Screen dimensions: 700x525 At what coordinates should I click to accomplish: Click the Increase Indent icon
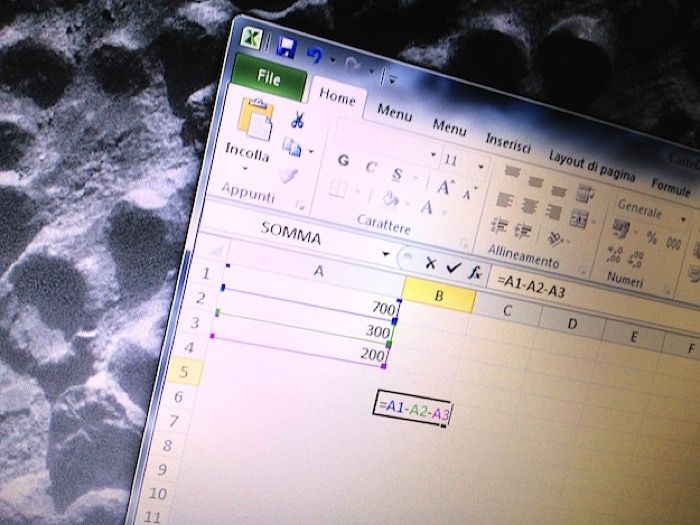pos(522,231)
